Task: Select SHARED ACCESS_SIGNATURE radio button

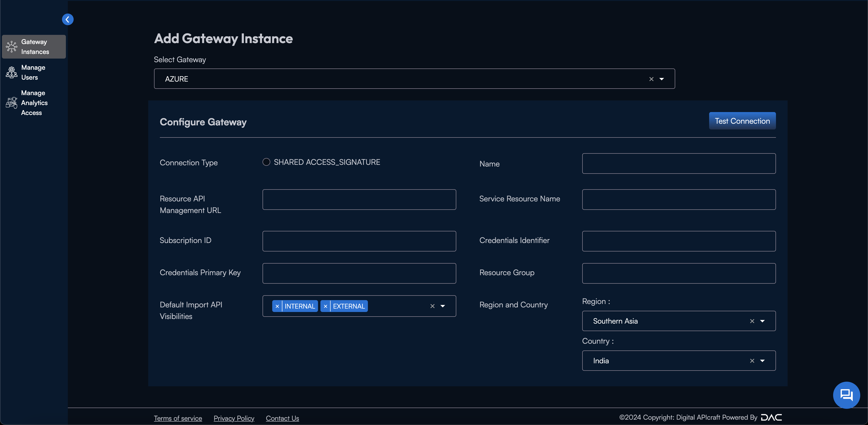Action: click(x=266, y=162)
